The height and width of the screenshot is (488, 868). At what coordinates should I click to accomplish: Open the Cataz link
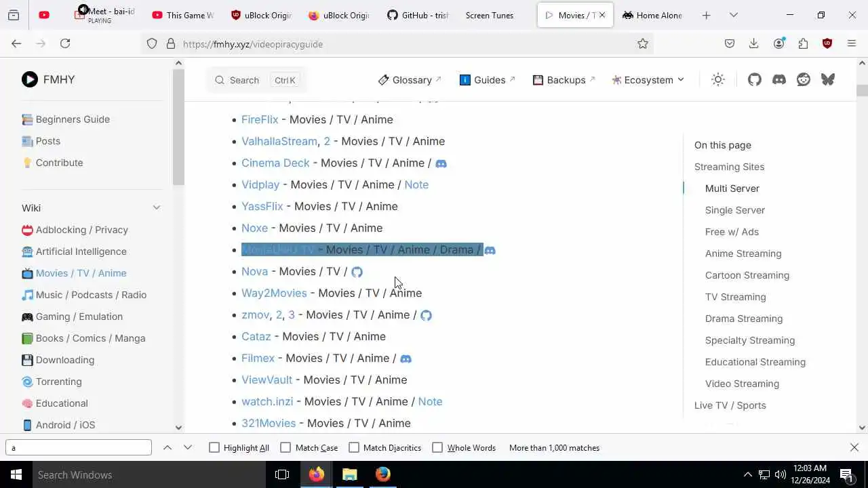click(x=256, y=336)
